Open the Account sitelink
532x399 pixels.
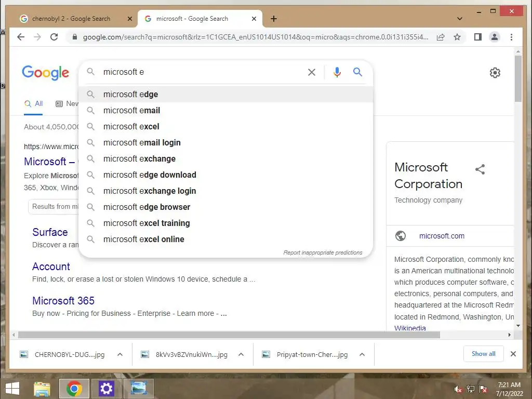(x=51, y=267)
